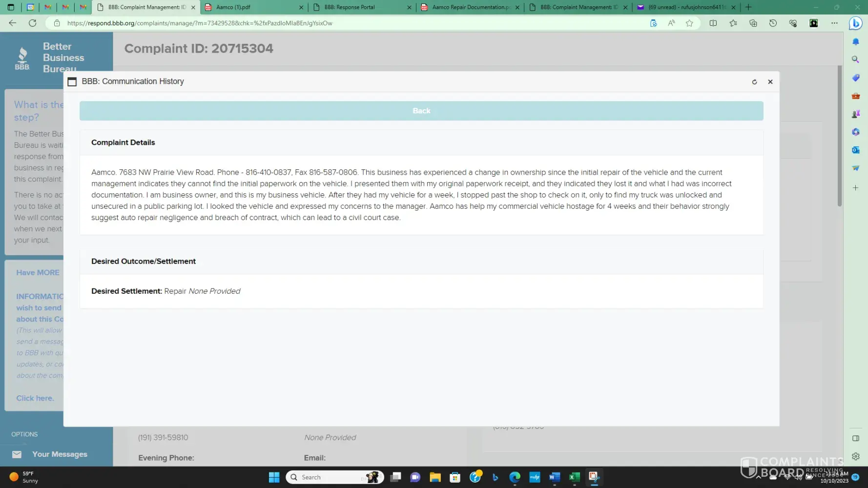Go back to the previous page

(13, 23)
